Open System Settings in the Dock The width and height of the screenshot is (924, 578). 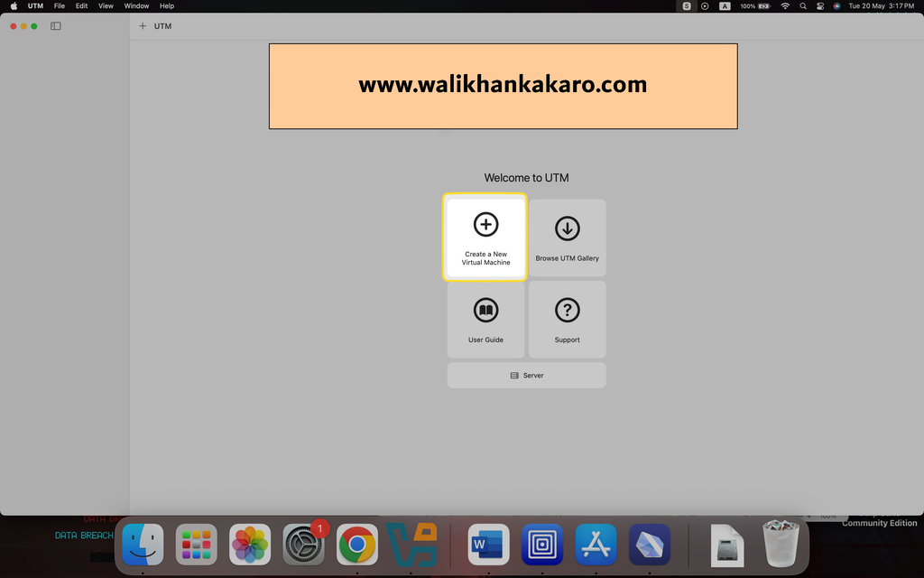click(303, 545)
